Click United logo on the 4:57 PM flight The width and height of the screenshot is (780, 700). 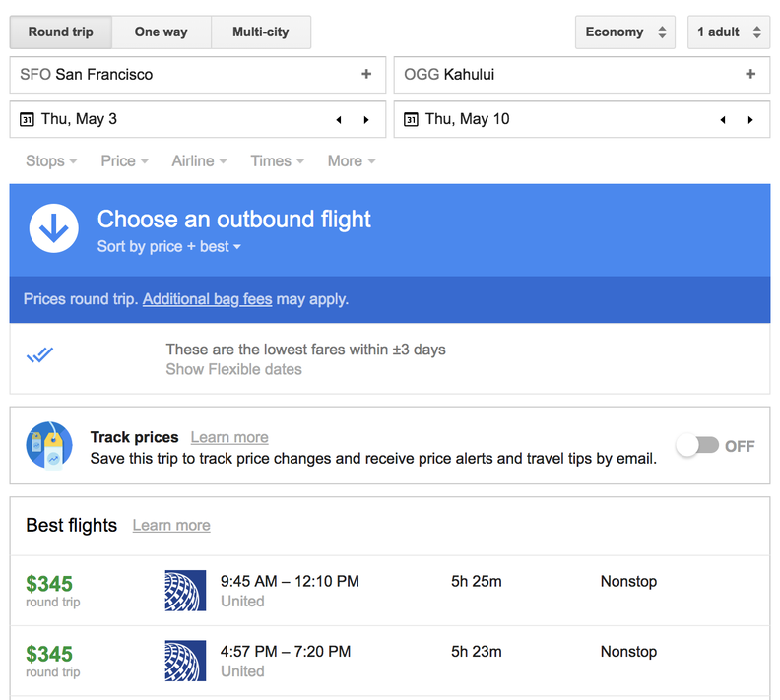pos(185,661)
